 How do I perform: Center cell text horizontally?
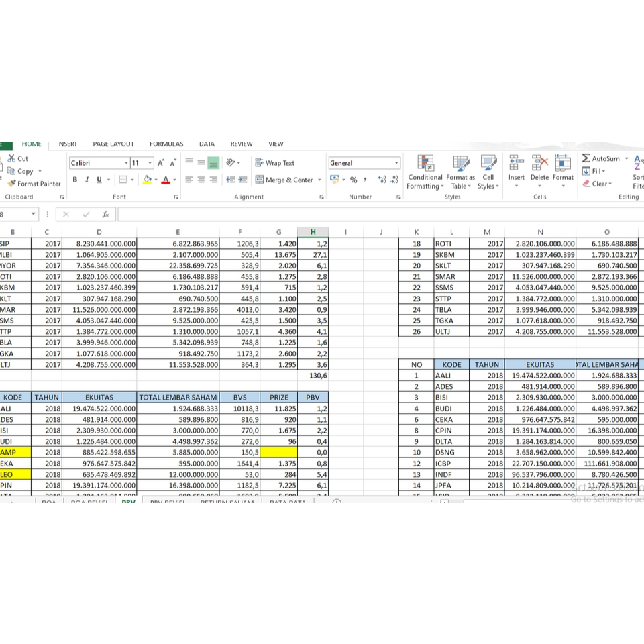tap(201, 180)
